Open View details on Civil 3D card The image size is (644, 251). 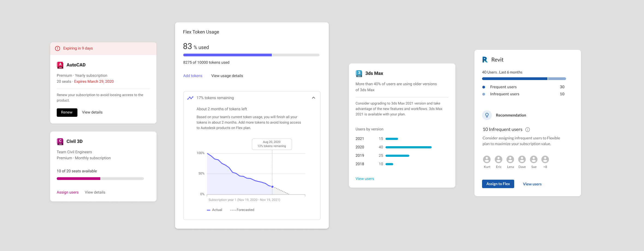95,192
